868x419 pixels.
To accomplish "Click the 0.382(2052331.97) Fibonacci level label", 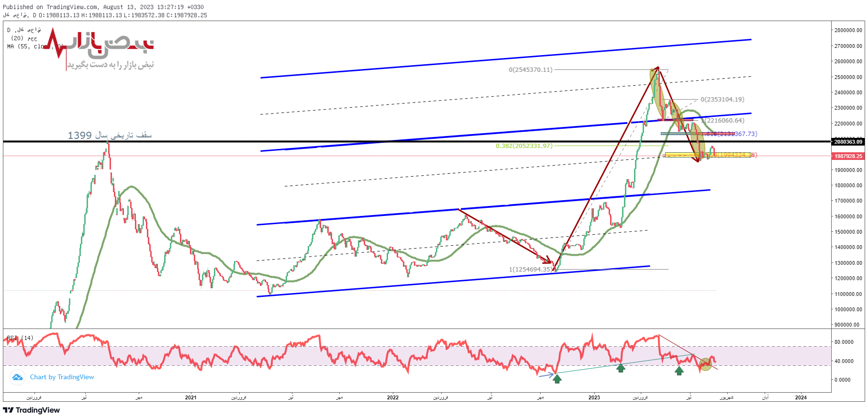I will pos(524,146).
